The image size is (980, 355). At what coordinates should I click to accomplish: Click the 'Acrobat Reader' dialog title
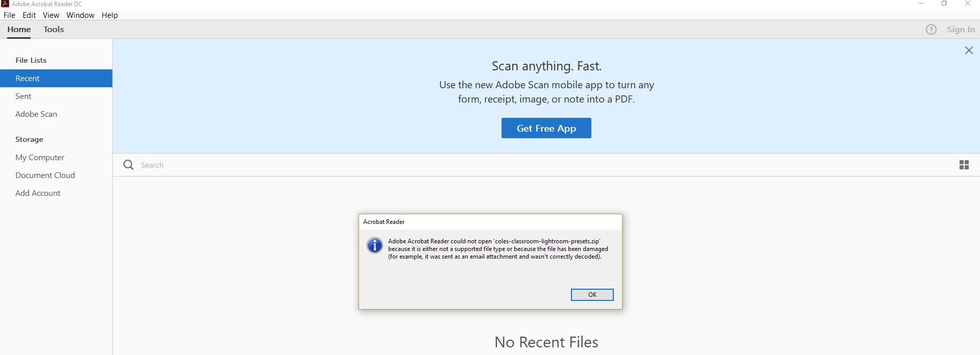384,222
